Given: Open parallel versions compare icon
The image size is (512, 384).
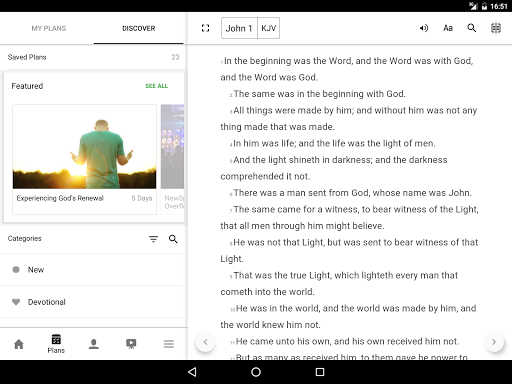Looking at the screenshot, I should (x=496, y=28).
